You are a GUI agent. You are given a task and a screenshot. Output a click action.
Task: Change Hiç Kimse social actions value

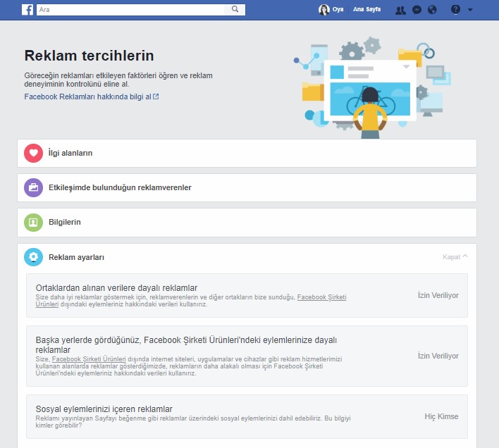[441, 416]
